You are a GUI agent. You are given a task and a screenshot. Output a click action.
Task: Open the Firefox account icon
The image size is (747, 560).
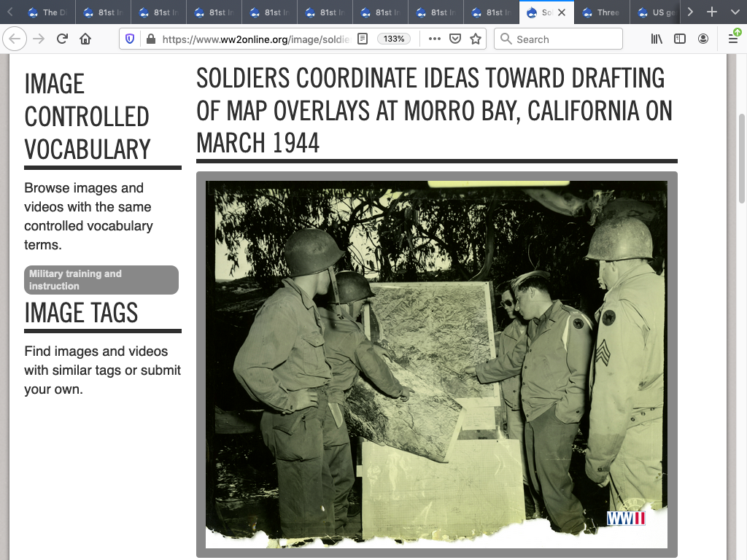click(x=703, y=39)
